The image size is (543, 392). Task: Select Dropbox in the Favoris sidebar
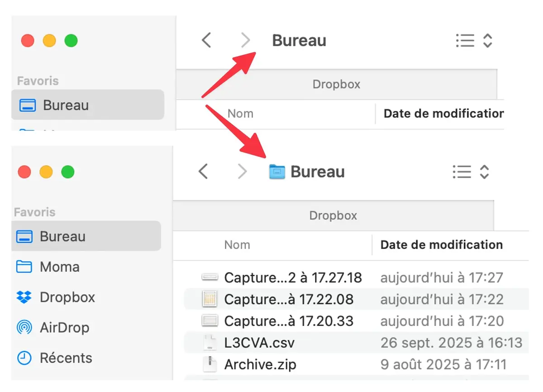pyautogui.click(x=67, y=297)
